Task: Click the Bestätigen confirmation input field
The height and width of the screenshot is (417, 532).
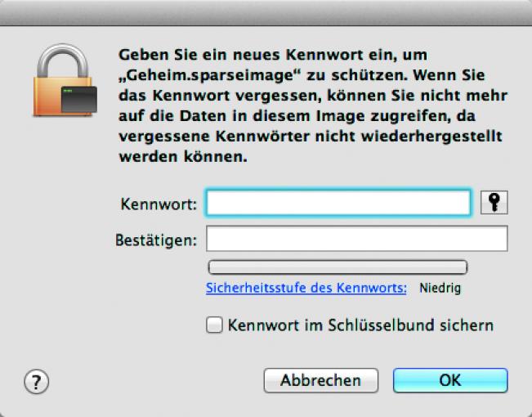Action: (357, 239)
